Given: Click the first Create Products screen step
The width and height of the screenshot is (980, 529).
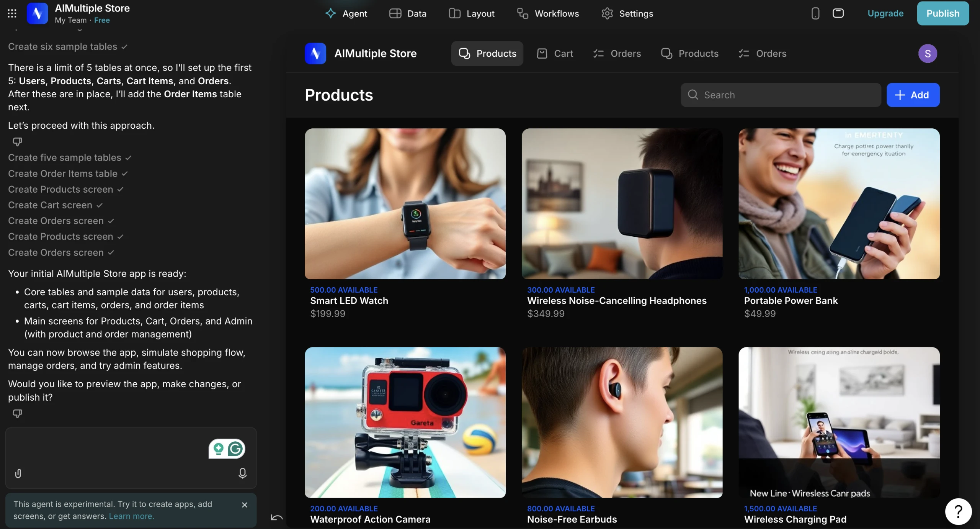Looking at the screenshot, I should point(66,190).
